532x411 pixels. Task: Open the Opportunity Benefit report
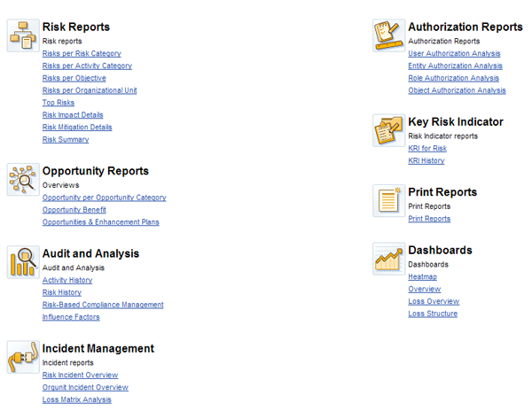(x=74, y=210)
